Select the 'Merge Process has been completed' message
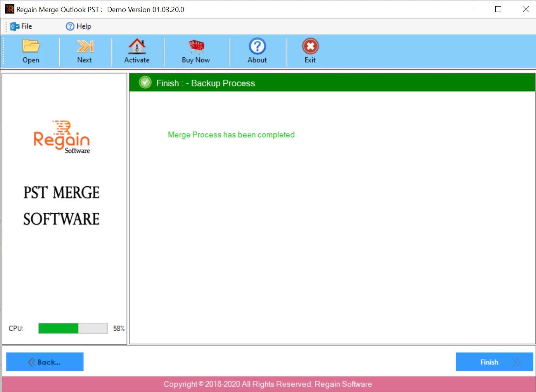The width and height of the screenshot is (536, 392). click(231, 135)
